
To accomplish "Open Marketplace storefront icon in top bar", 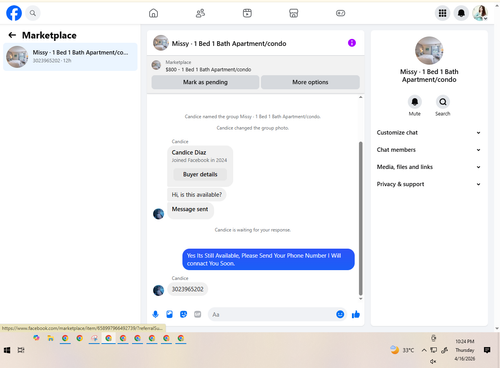I will (x=294, y=13).
